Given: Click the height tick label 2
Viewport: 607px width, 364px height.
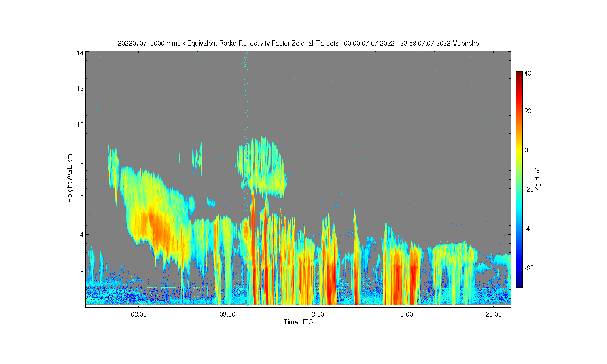Looking at the screenshot, I should 82,271.
